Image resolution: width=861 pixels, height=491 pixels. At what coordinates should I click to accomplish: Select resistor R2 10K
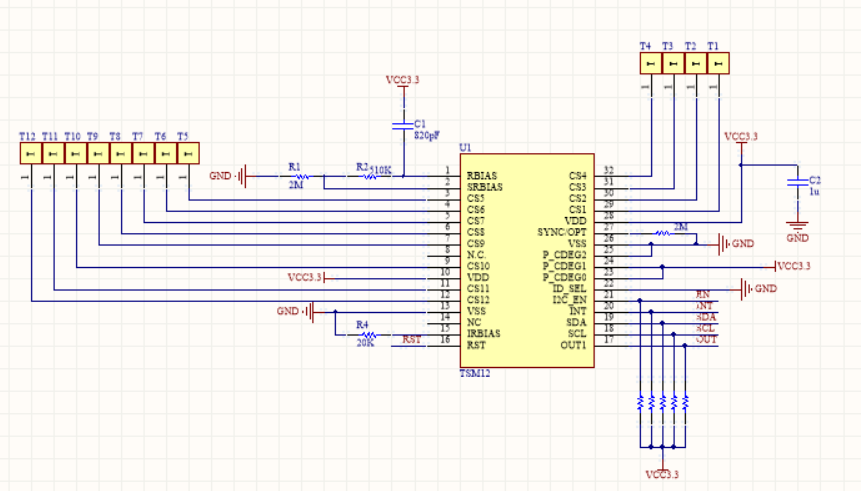tap(370, 176)
